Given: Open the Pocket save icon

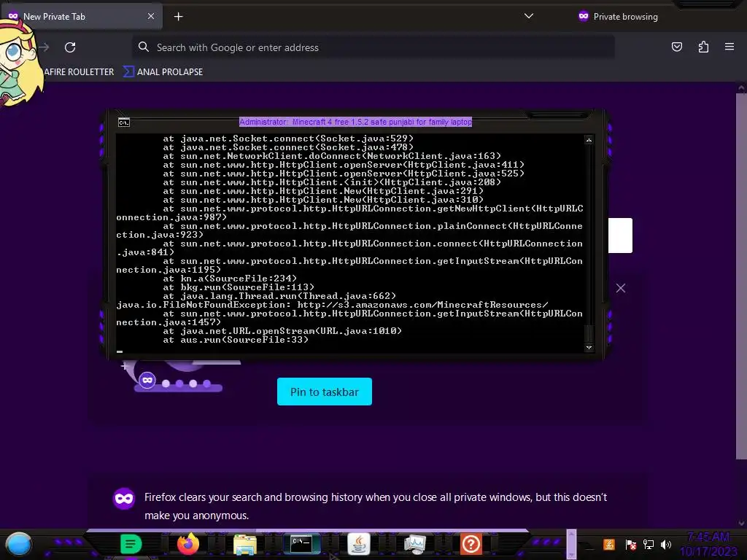Looking at the screenshot, I should click(676, 47).
